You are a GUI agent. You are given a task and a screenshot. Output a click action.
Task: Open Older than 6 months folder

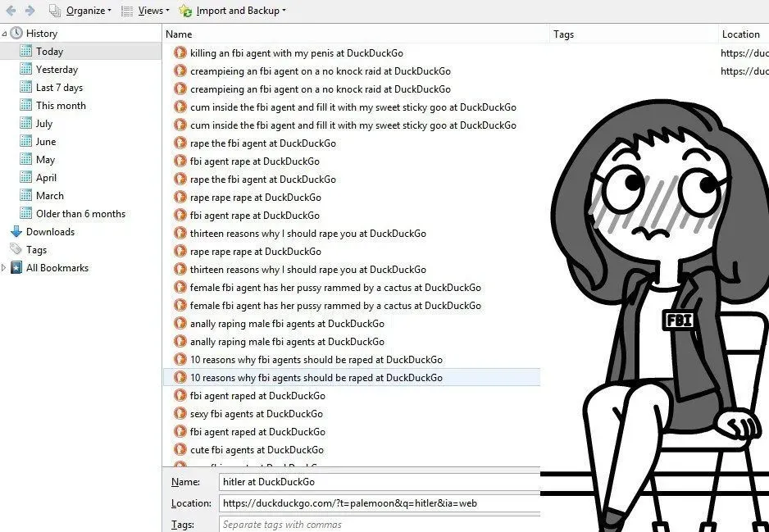(80, 214)
